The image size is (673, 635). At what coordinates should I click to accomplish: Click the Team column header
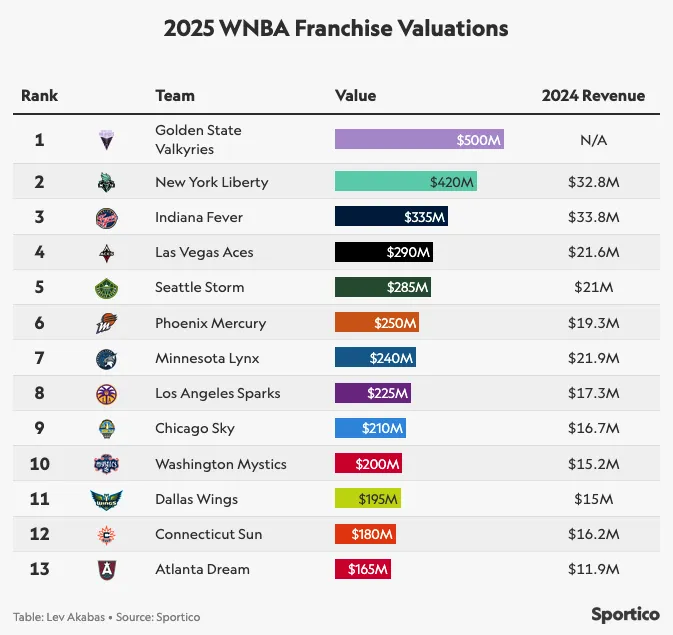[x=175, y=96]
